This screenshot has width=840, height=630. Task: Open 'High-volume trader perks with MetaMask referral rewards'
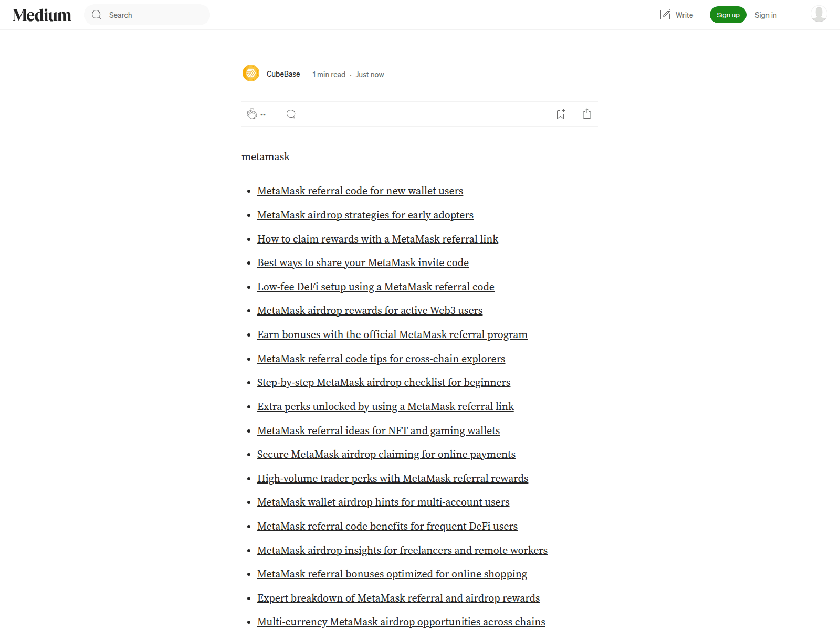coord(393,479)
